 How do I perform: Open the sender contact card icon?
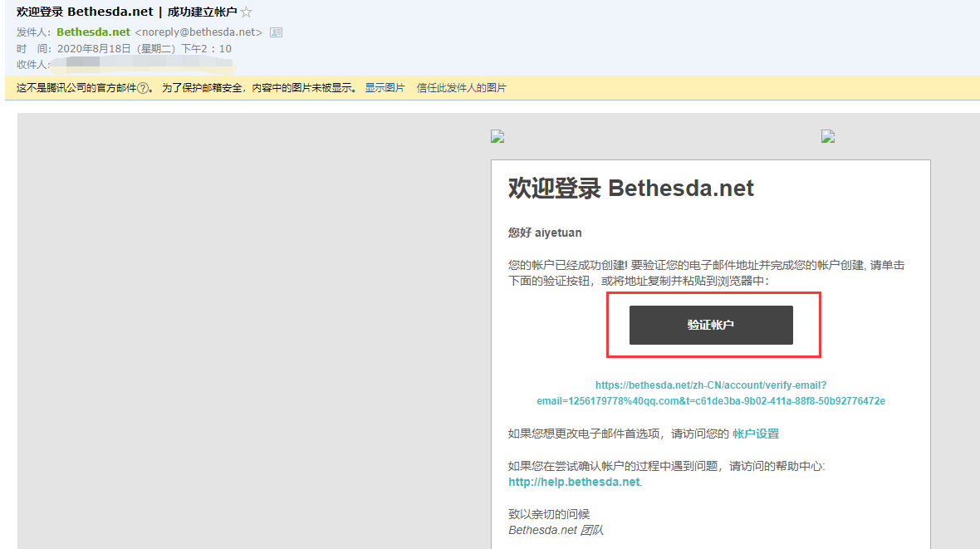276,32
